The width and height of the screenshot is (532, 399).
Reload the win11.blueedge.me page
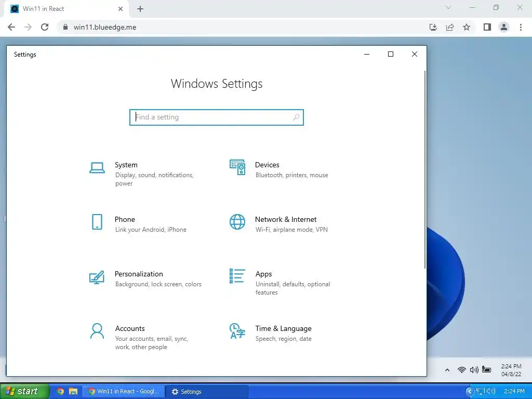click(x=45, y=27)
